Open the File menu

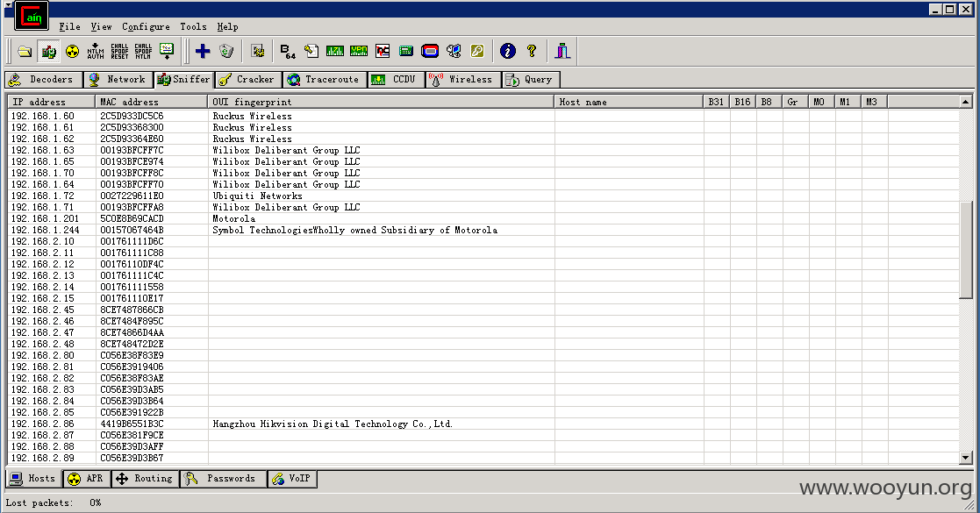tap(69, 26)
